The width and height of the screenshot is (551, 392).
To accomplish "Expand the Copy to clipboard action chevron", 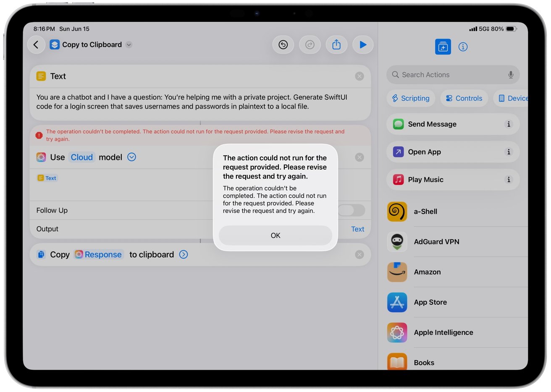I will [184, 254].
